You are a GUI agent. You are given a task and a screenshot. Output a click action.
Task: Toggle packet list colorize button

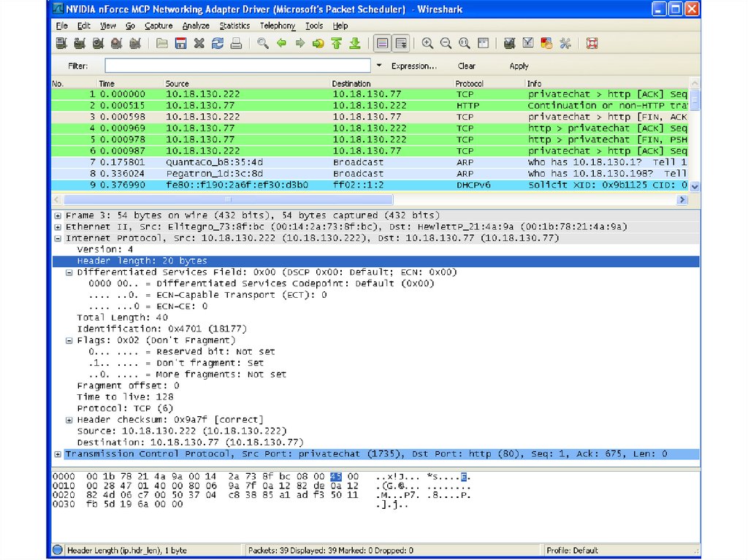382,44
